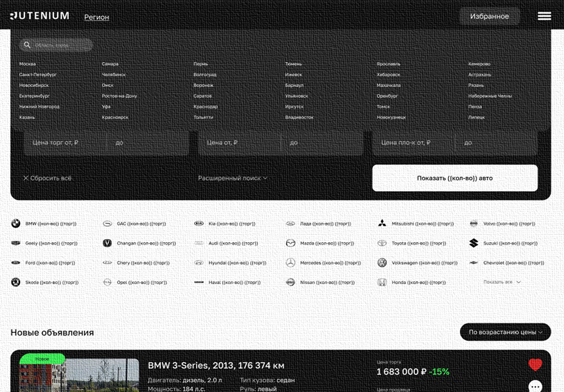The image size is (564, 392).
Task: Open the BMW 3-Series, 2013 listing title
Action: 216,366
